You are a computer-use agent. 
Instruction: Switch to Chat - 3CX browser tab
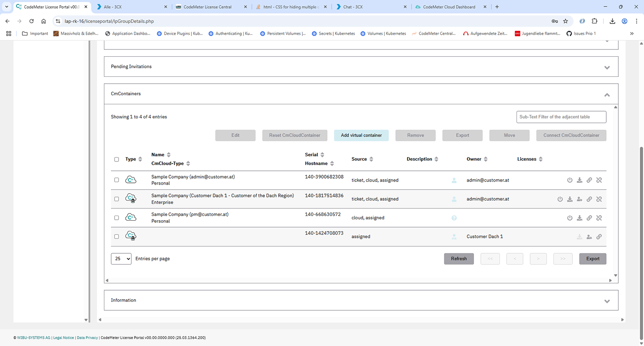pyautogui.click(x=371, y=7)
